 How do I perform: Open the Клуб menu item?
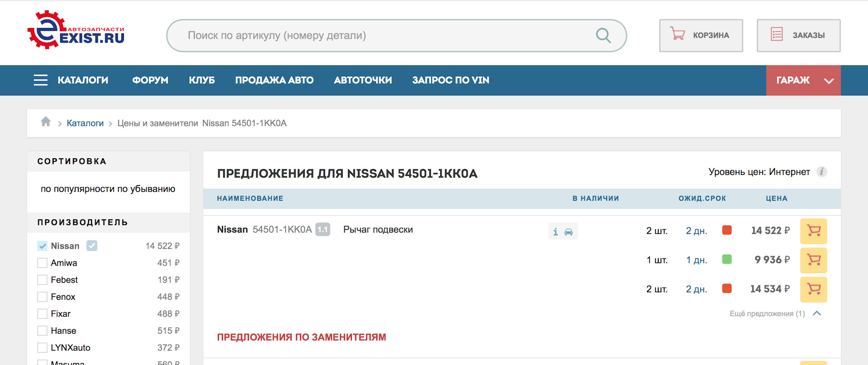tap(202, 80)
